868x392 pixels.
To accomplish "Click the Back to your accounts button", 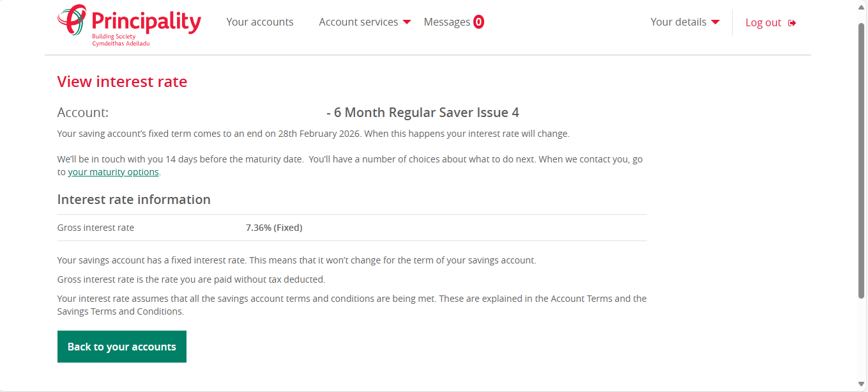I will pyautogui.click(x=122, y=347).
